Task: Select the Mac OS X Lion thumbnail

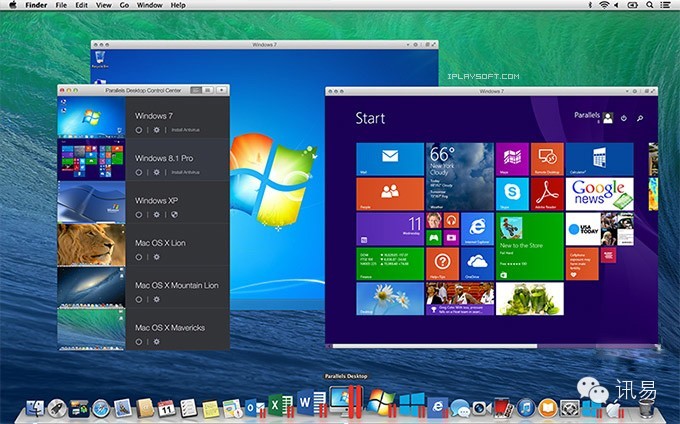Action: click(92, 245)
